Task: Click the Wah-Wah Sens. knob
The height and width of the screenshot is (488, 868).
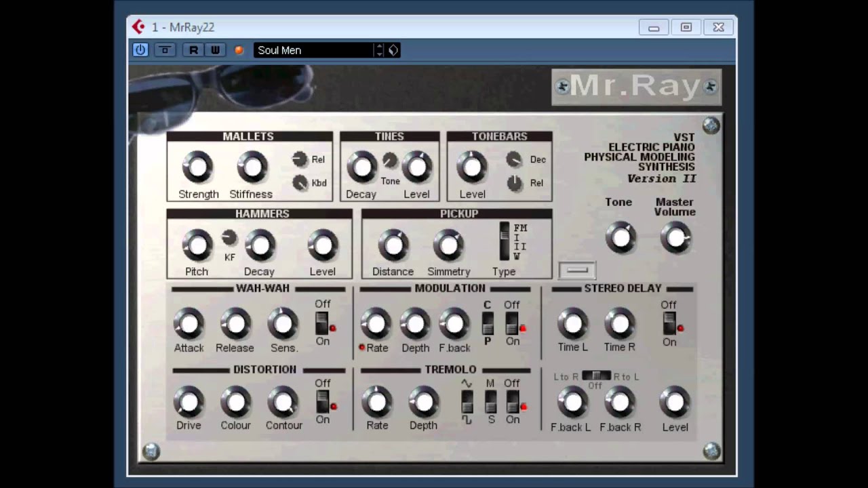Action: tap(283, 323)
